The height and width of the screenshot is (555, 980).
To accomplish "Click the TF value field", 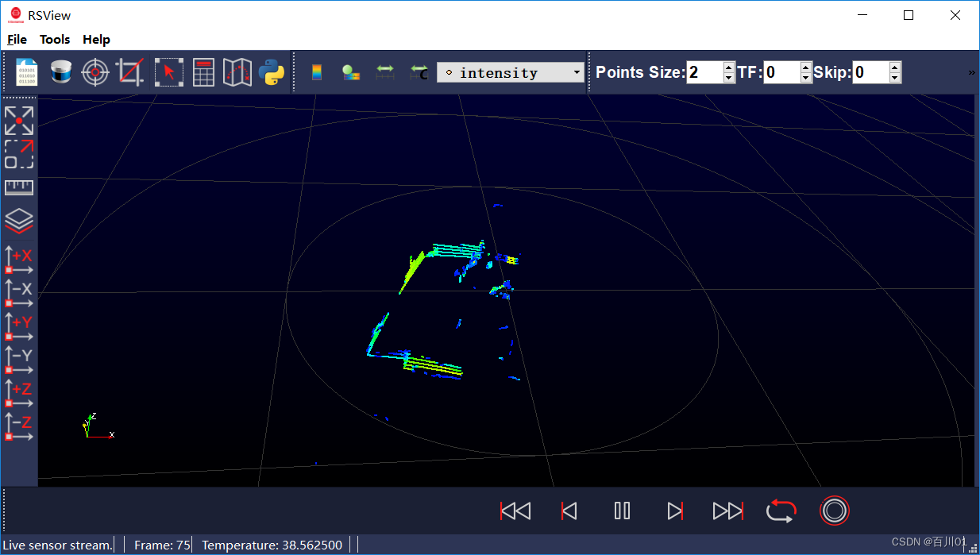I will 781,72.
